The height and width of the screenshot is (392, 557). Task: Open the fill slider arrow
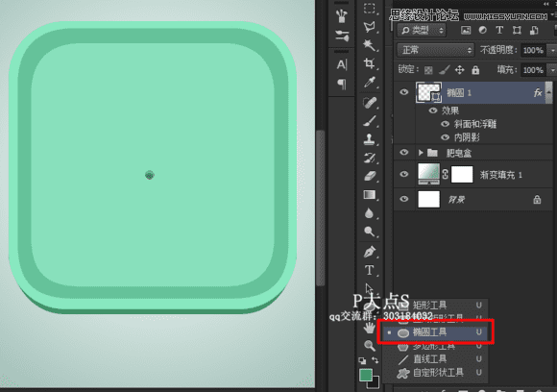point(553,70)
